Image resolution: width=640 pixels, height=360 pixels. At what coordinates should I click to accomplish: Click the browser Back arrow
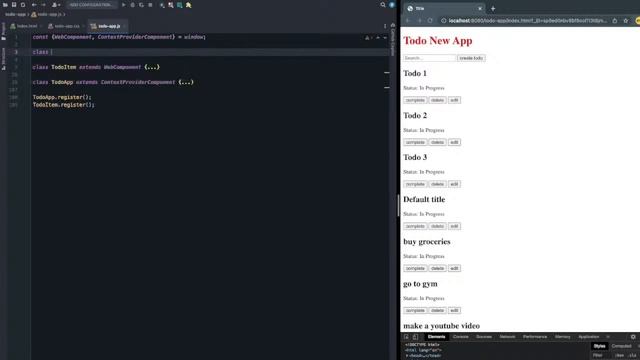click(x=408, y=20)
